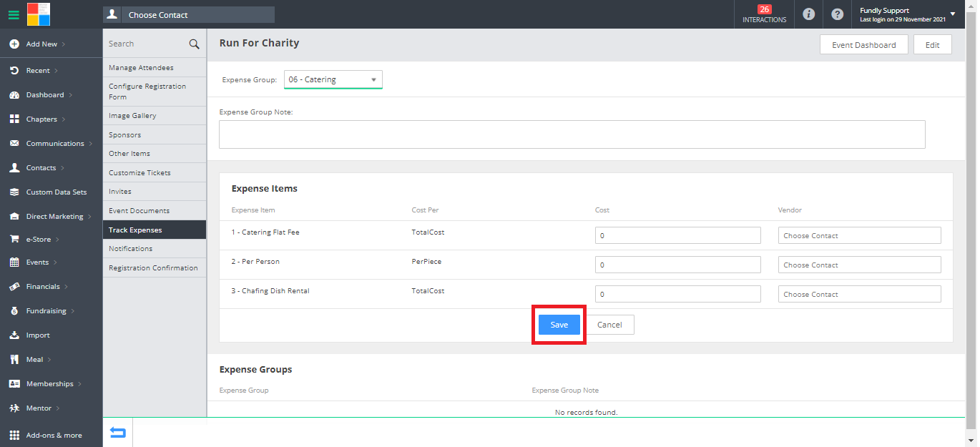Click Cost field for Chafing Dish Rental
This screenshot has height=447, width=980.
[x=678, y=294]
